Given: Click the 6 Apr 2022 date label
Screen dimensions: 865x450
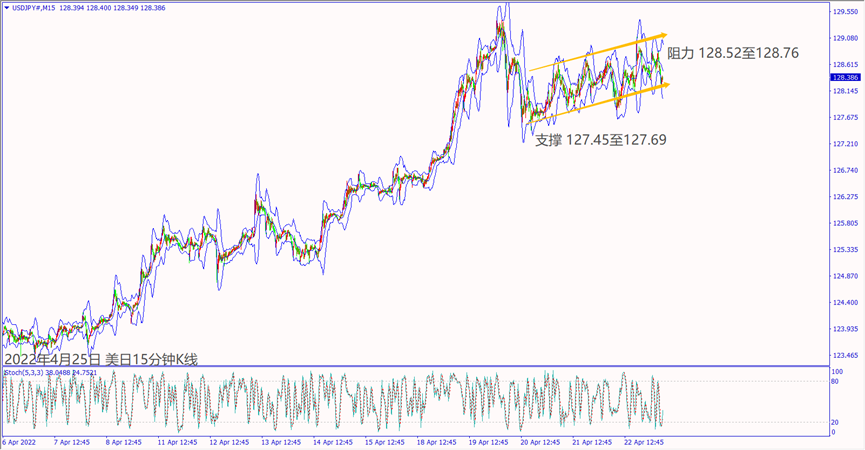Looking at the screenshot, I should pyautogui.click(x=19, y=441).
